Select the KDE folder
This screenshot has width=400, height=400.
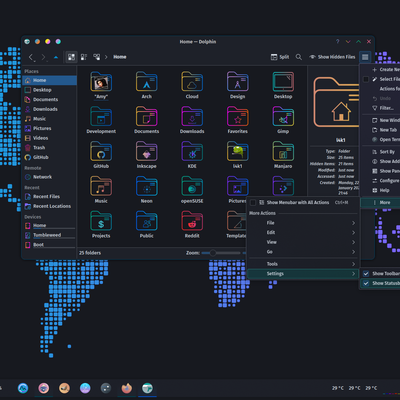[192, 155]
